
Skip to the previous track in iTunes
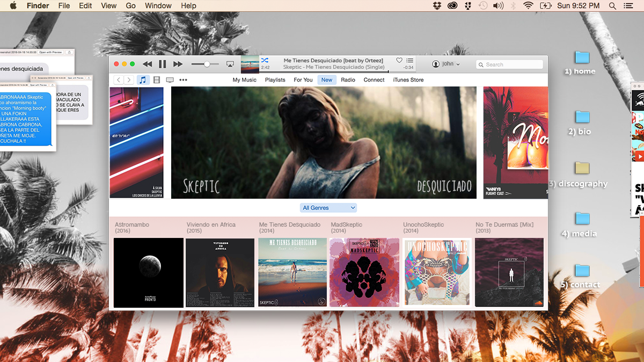pyautogui.click(x=147, y=64)
